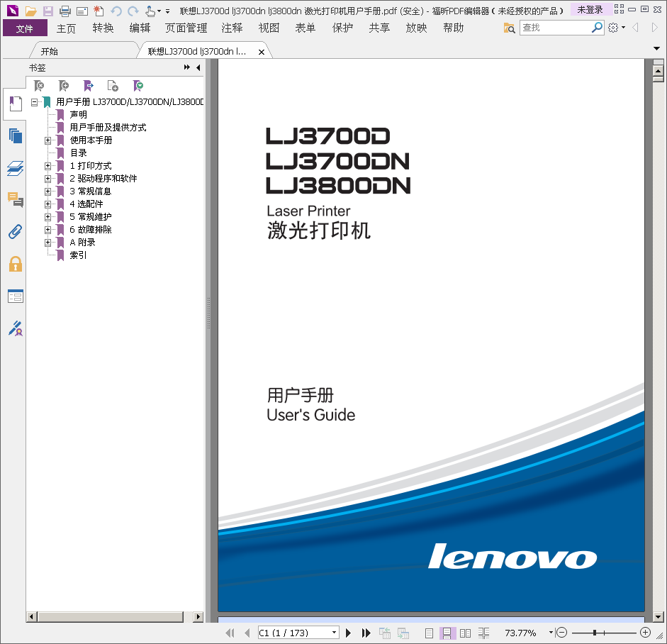Open the 转换 ribbon tab

pyautogui.click(x=103, y=28)
